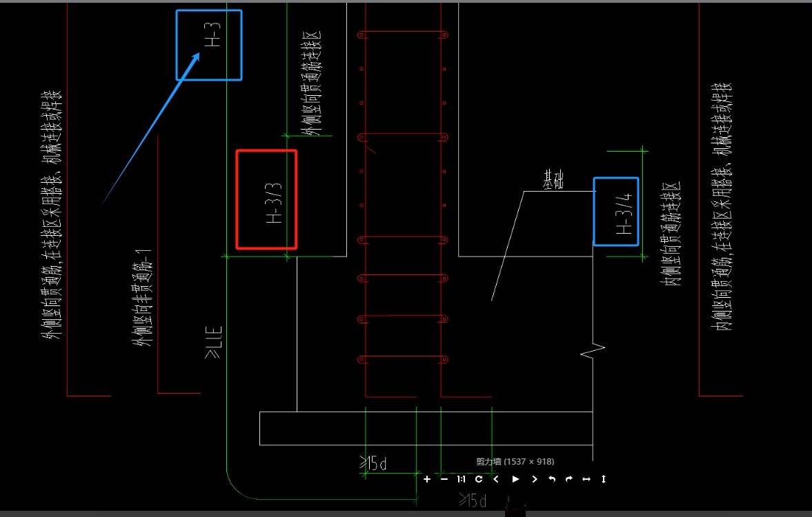Reset view to 1:1 actual size
Image resolution: width=812 pixels, height=517 pixels.
click(461, 479)
